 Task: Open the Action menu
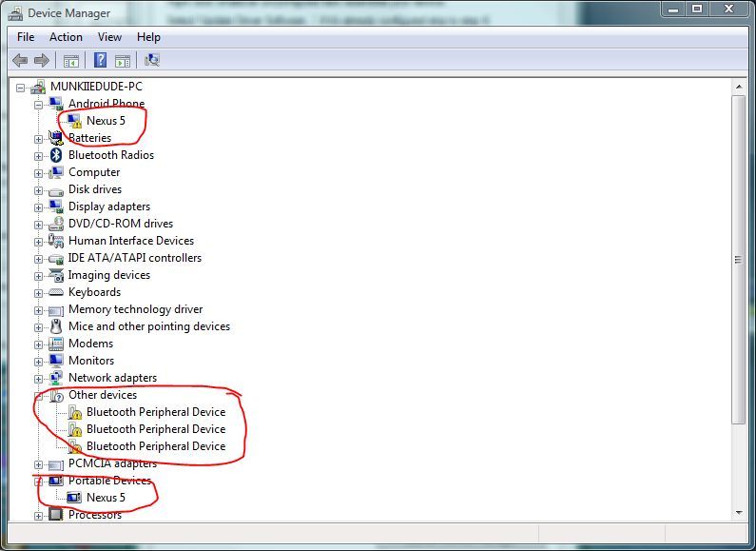coord(66,37)
